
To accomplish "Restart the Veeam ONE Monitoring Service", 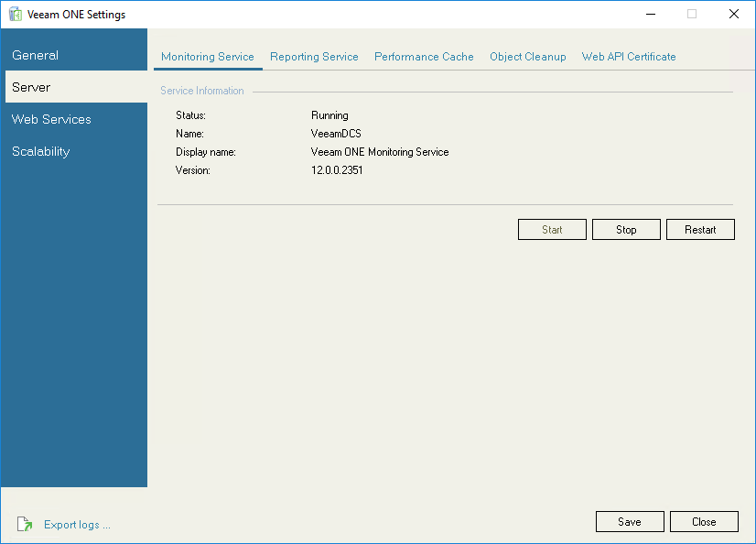I will coord(700,229).
